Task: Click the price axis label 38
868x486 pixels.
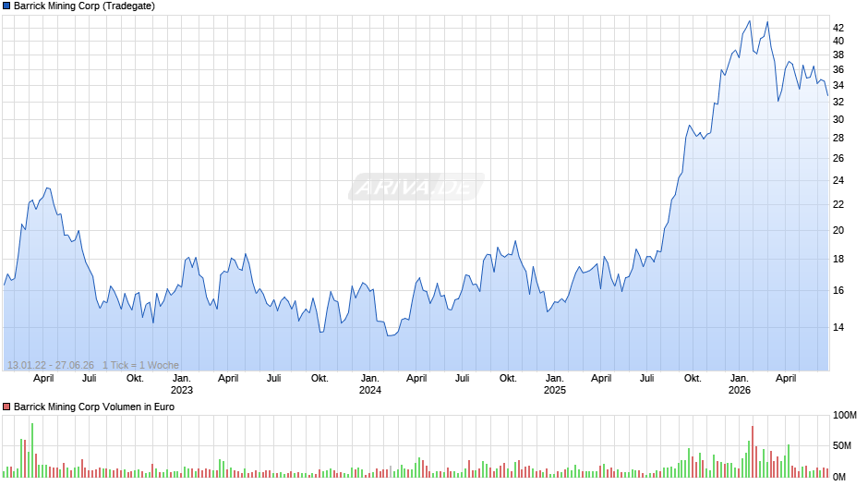Action: coord(838,55)
